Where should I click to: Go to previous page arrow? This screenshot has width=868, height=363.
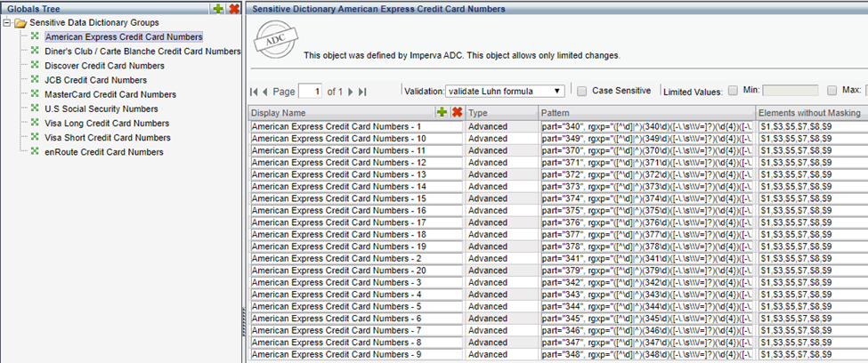(265, 92)
